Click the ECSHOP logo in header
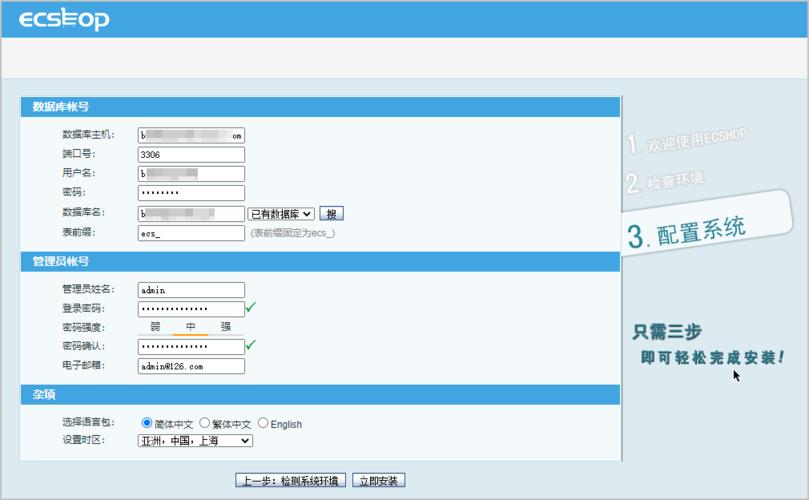Viewport: 809px width, 500px height. [x=64, y=19]
